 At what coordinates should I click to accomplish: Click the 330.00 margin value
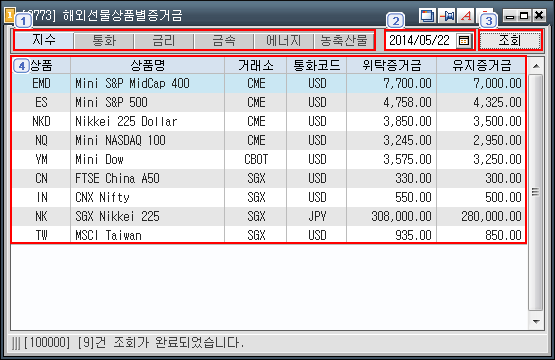click(x=413, y=178)
